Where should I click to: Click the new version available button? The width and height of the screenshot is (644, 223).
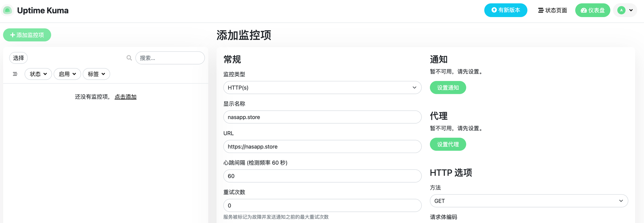point(506,10)
